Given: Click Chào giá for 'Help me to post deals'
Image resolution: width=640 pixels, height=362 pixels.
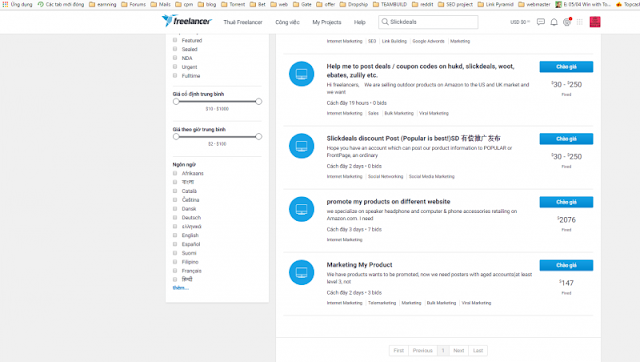Looking at the screenshot, I should click(566, 67).
